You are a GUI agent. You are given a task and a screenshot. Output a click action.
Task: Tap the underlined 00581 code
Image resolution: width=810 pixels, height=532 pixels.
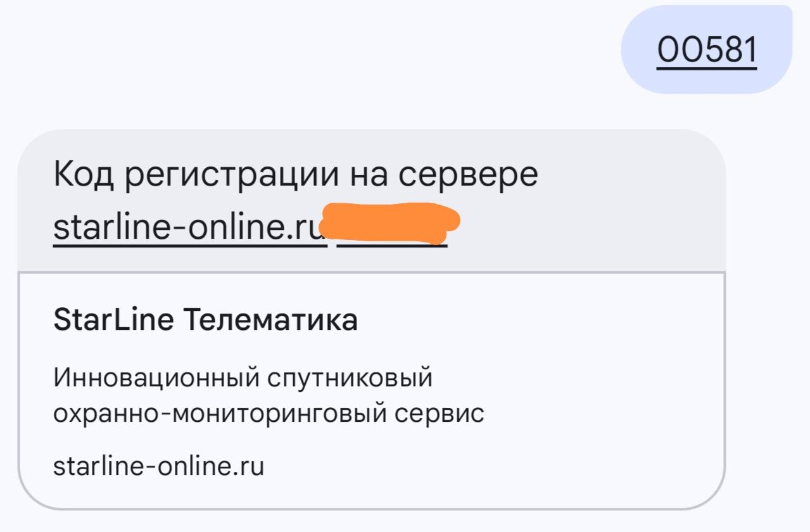click(x=706, y=49)
